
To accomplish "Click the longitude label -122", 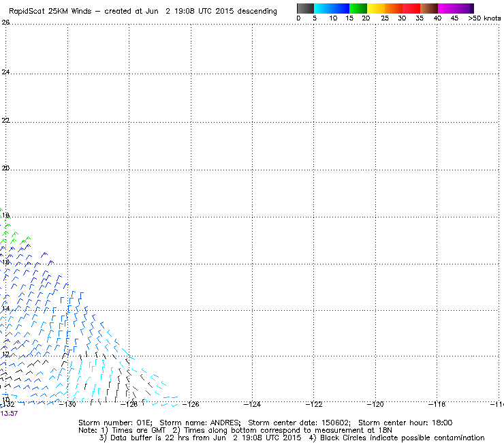I will point(314,404).
